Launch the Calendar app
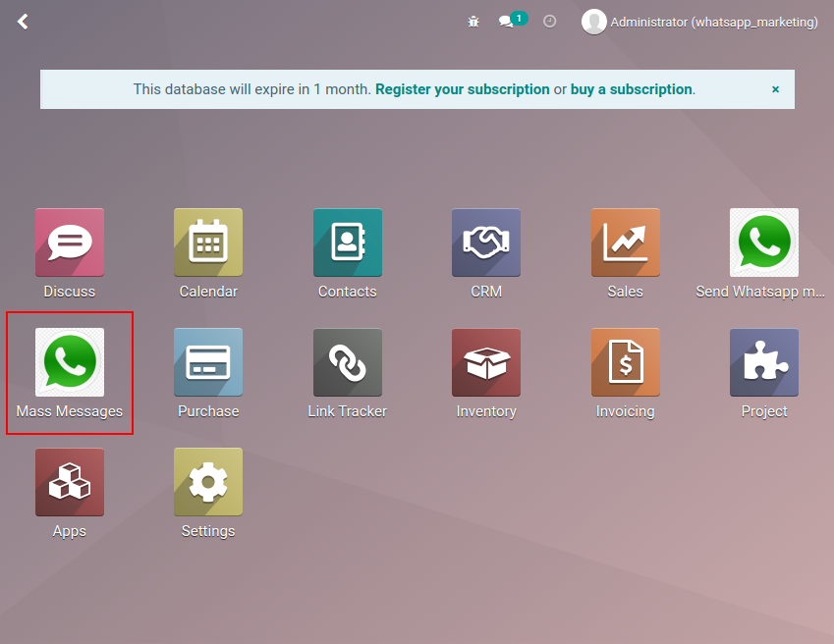This screenshot has height=644, width=834. coord(208,242)
